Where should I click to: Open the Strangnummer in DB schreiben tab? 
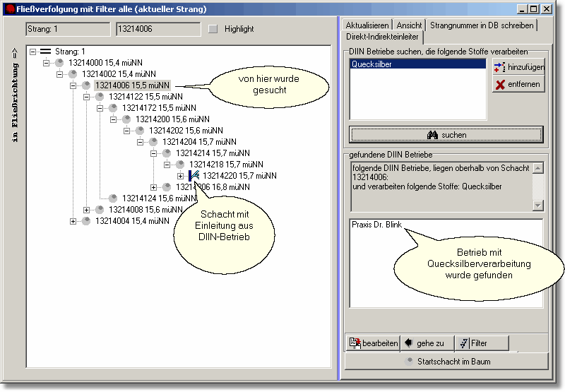pos(482,25)
